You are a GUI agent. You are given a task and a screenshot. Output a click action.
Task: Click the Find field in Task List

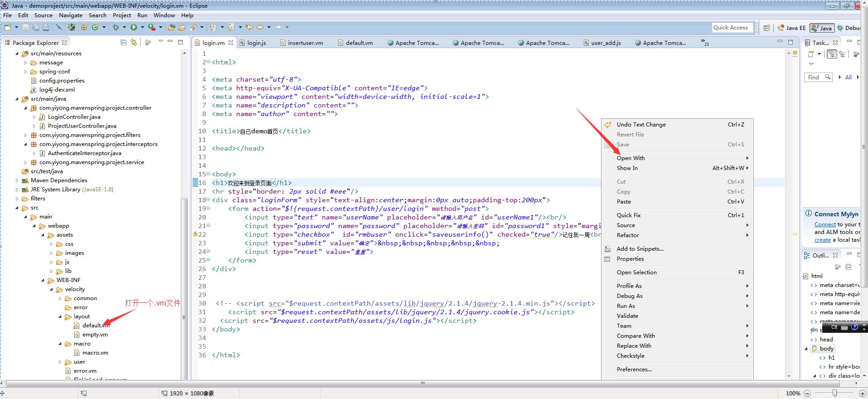click(x=819, y=77)
